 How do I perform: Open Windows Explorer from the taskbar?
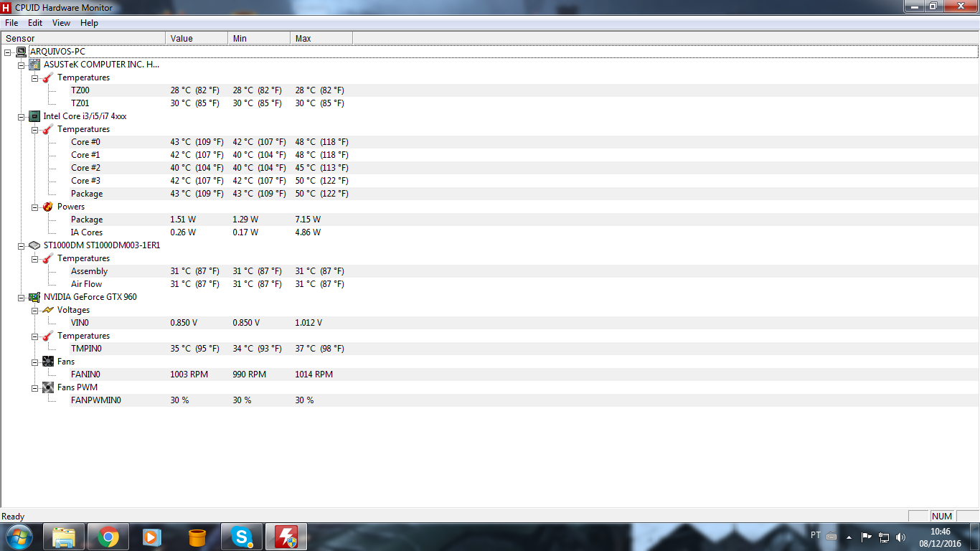65,537
